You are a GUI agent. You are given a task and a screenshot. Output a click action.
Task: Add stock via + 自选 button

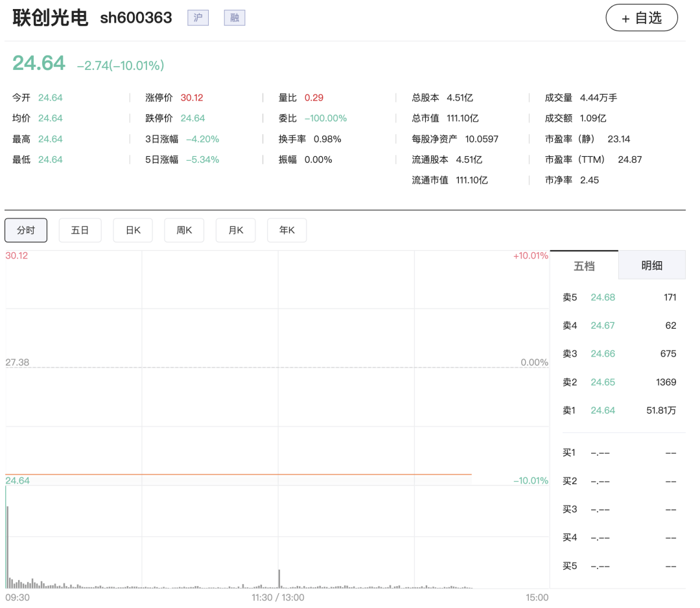[x=642, y=18]
